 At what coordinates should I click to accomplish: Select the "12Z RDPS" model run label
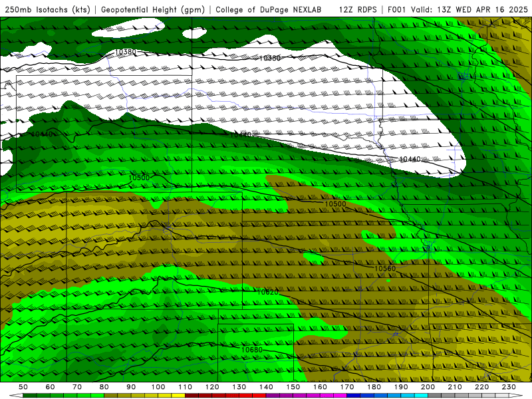click(358, 9)
